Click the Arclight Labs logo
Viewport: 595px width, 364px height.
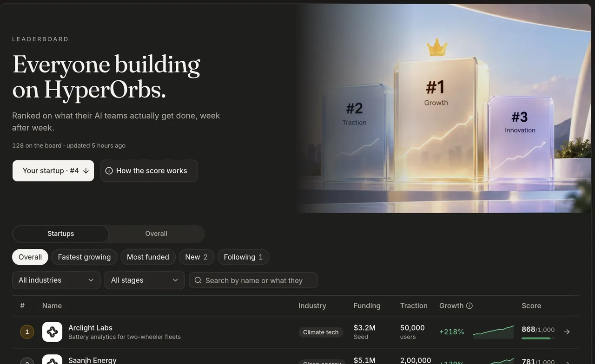(x=52, y=332)
